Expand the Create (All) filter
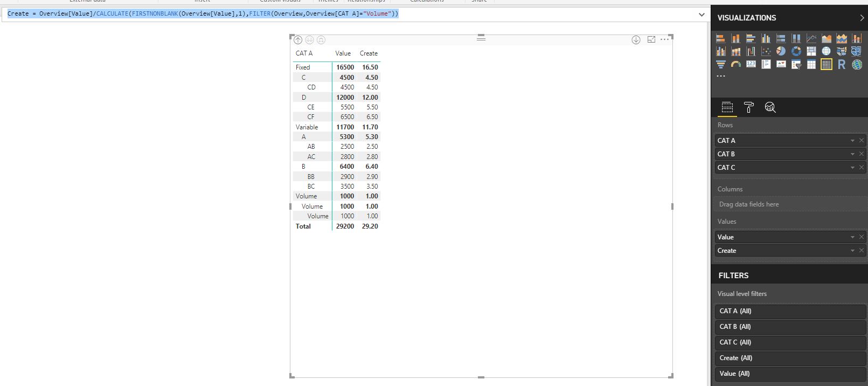 (790, 358)
